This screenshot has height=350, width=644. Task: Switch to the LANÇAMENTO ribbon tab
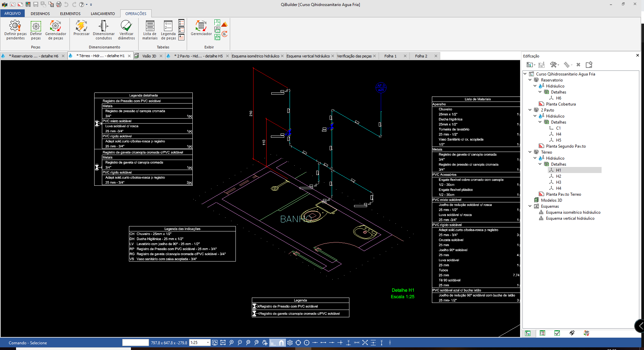coord(103,14)
